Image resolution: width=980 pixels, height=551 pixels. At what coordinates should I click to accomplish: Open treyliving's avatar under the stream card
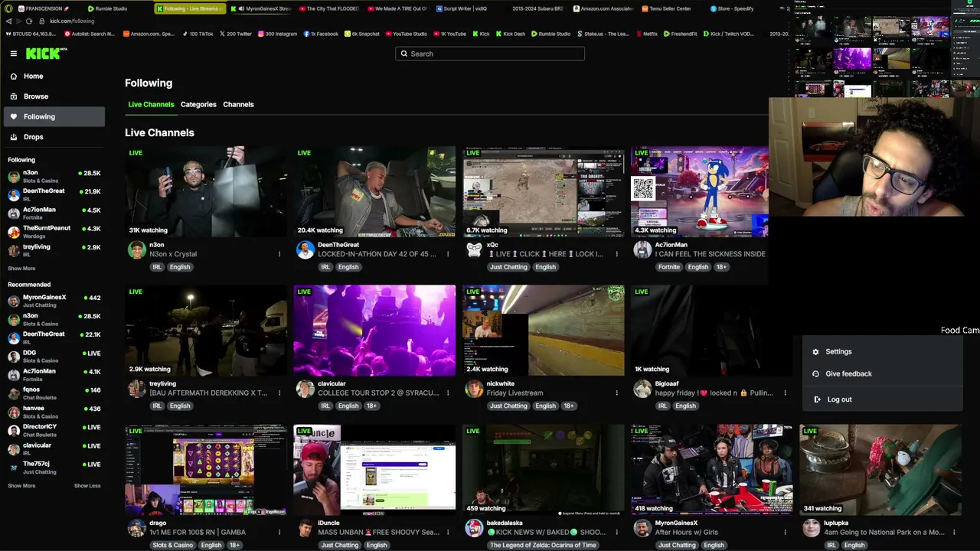tap(137, 389)
